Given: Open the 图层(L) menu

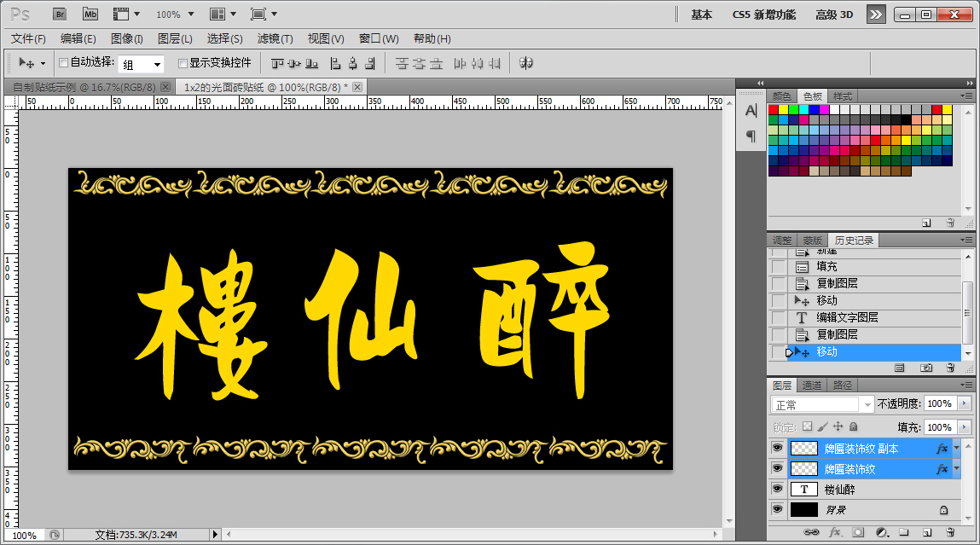Looking at the screenshot, I should (175, 38).
